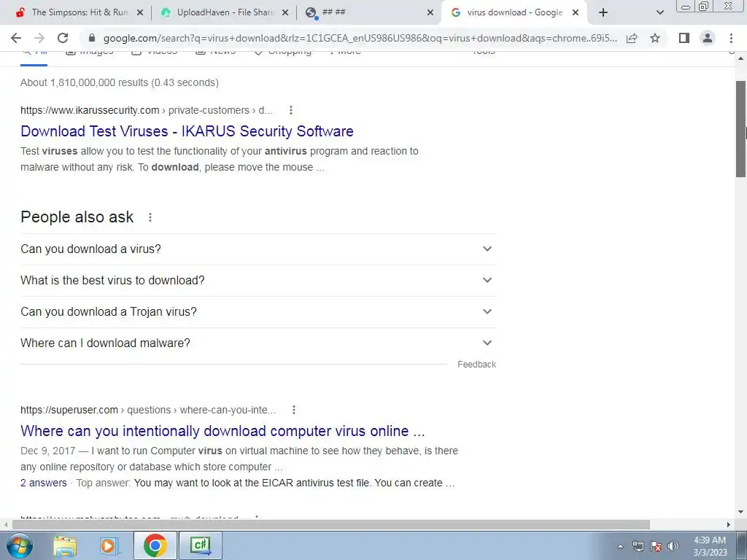The width and height of the screenshot is (747, 560).
Task: Click the '2 answers' link
Action: pyautogui.click(x=43, y=483)
